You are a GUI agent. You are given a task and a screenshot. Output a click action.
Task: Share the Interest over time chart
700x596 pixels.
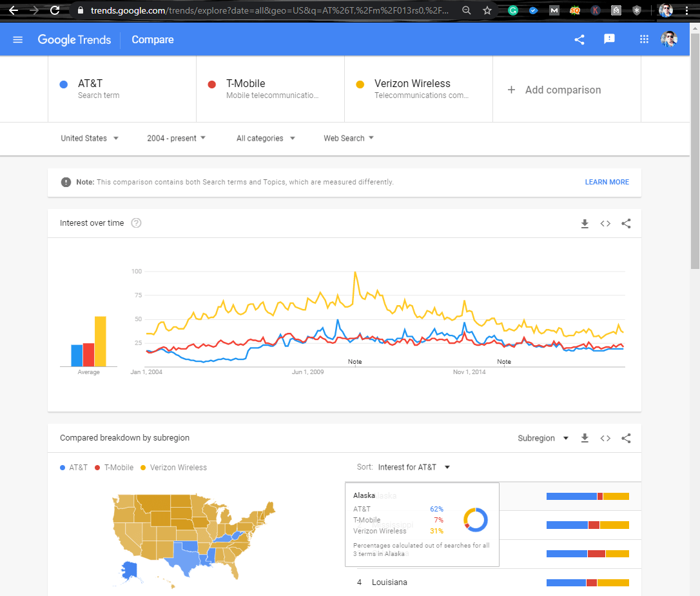click(x=626, y=224)
